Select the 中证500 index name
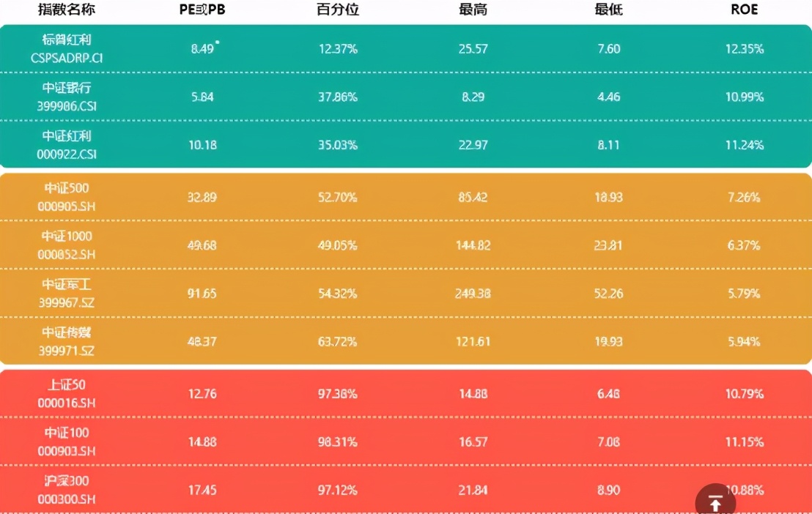Viewport: 812px width, 514px height. coord(66,189)
